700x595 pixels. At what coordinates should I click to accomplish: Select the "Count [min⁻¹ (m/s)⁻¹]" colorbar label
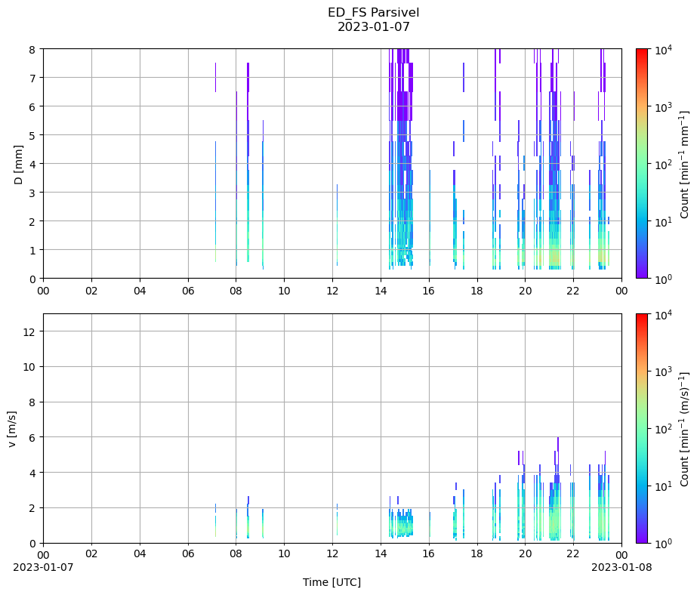(x=684, y=429)
